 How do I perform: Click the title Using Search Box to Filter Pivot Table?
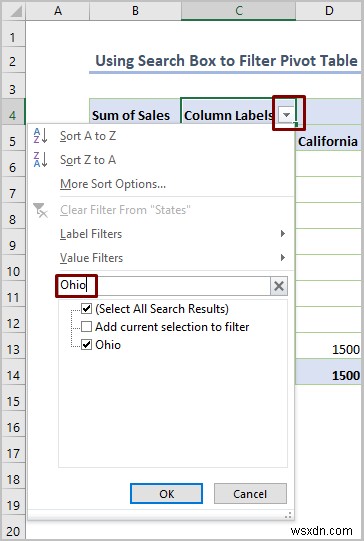[x=226, y=61]
